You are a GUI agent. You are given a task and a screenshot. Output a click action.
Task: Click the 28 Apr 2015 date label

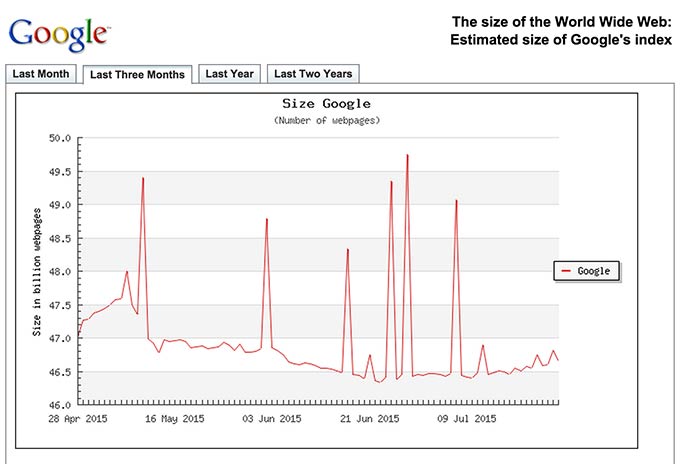coord(78,419)
